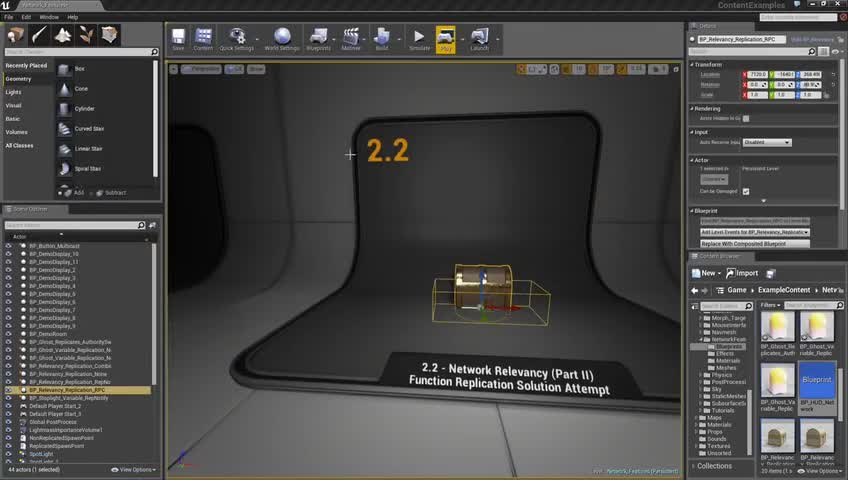Viewport: 848px width, 480px height.
Task: Click magnifier in Scene Outliner search
Action: pyautogui.click(x=141, y=225)
